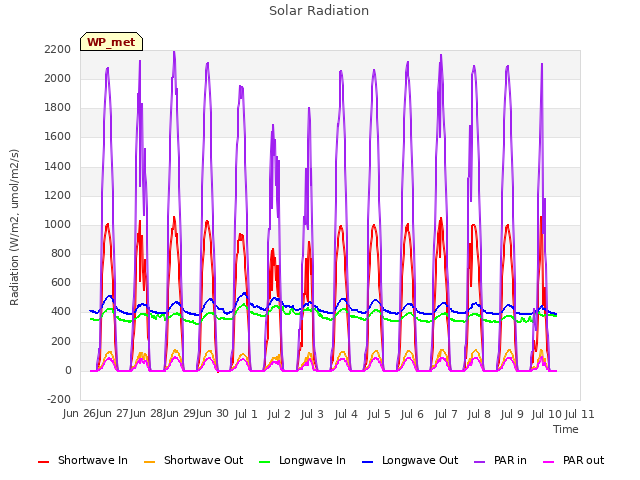Click the Jul 3 x-axis tick label
Image resolution: width=640 pixels, height=480 pixels.
(x=312, y=414)
